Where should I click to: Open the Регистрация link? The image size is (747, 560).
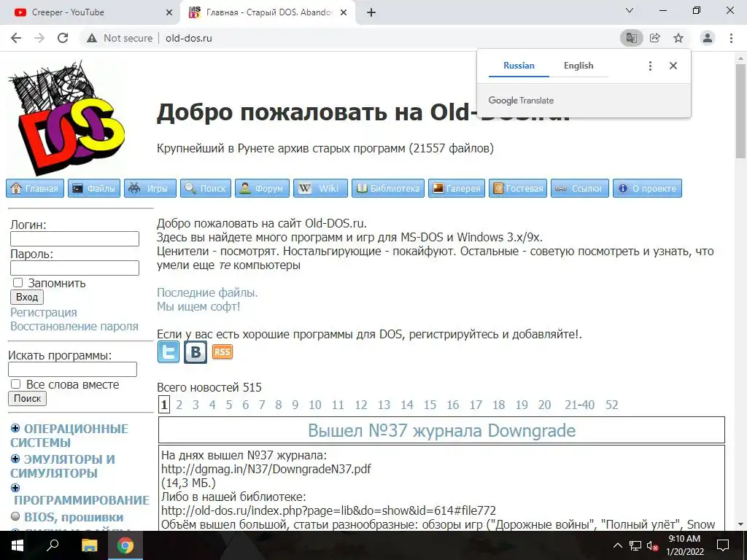(43, 312)
